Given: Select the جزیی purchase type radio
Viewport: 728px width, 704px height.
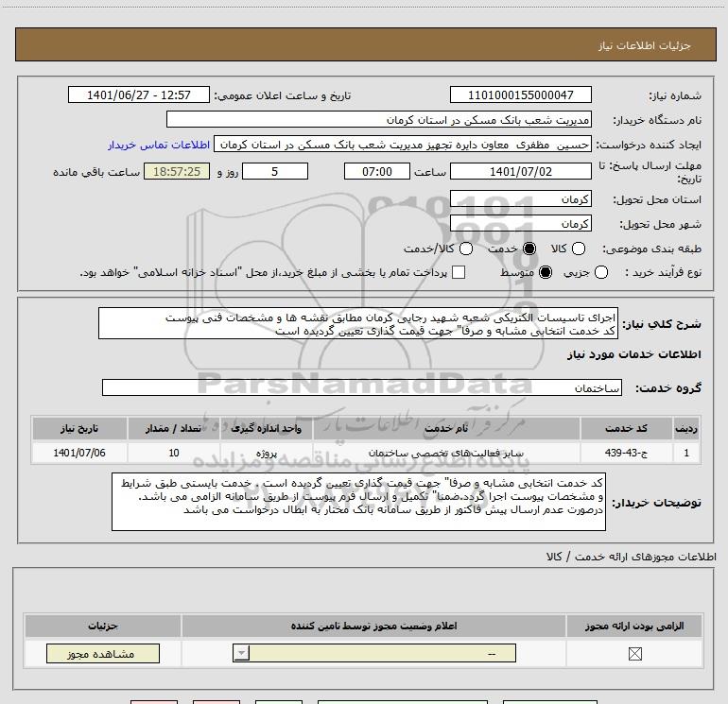Looking at the screenshot, I should click(601, 272).
